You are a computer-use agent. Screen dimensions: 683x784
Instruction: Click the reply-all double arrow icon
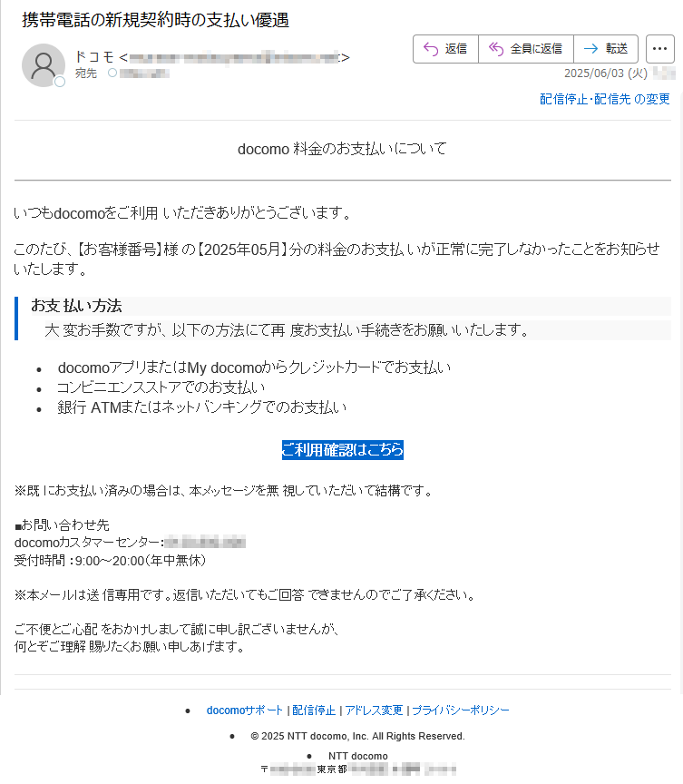click(x=495, y=48)
